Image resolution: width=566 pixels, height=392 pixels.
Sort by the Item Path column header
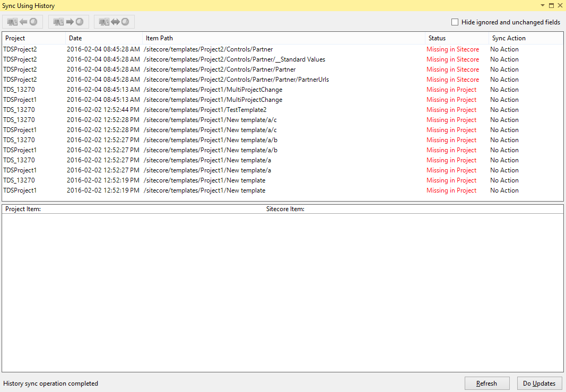click(284, 38)
